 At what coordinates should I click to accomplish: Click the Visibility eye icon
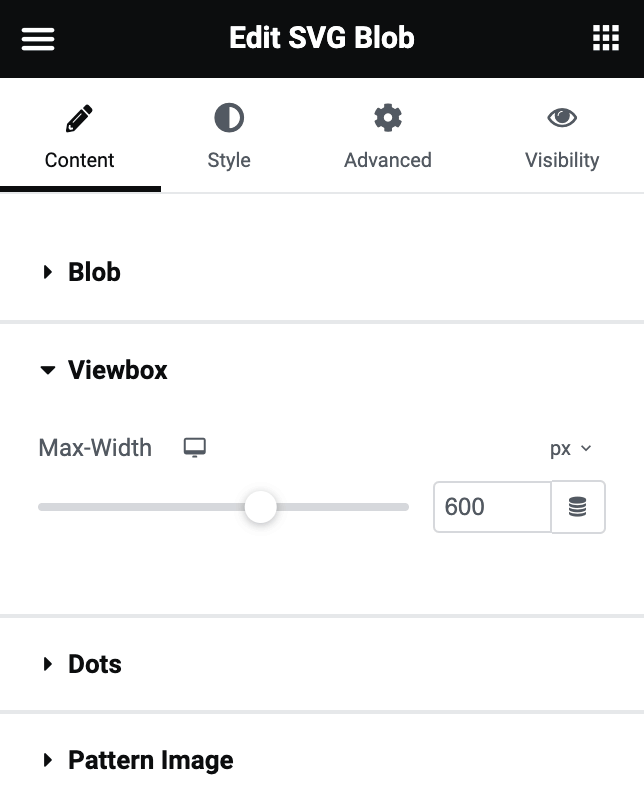pos(562,118)
